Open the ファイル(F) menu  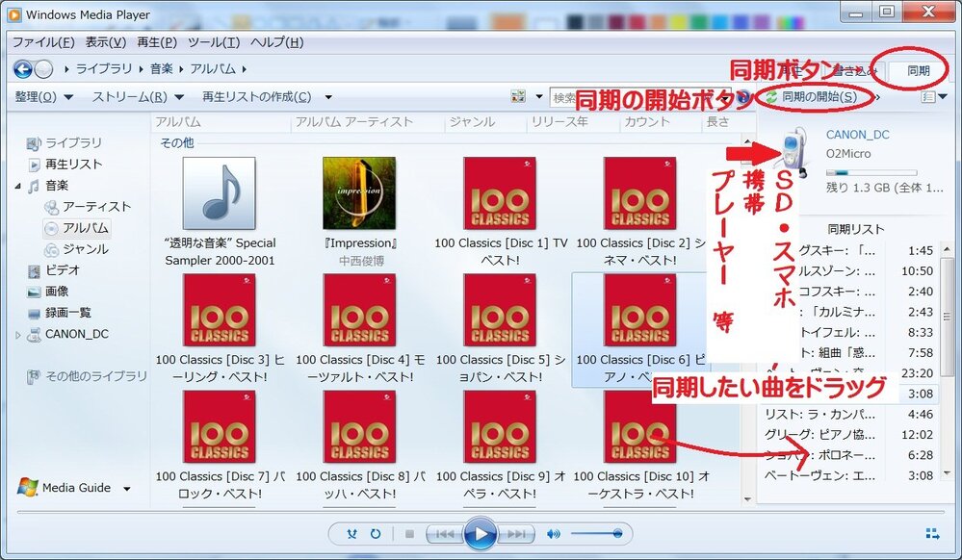[43, 42]
